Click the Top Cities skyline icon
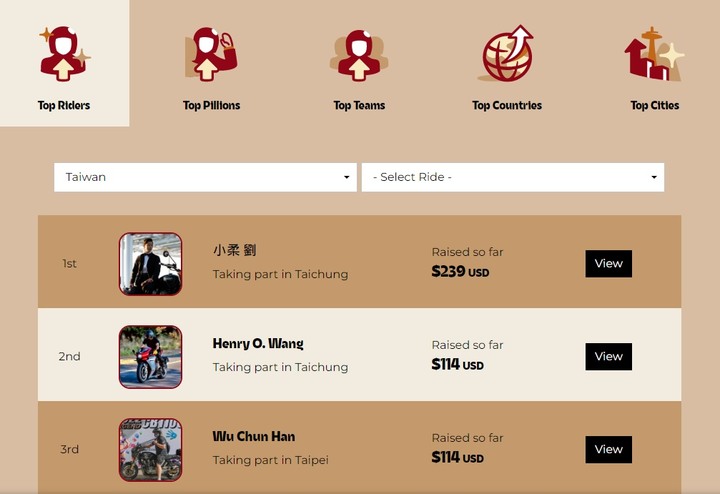 point(654,54)
